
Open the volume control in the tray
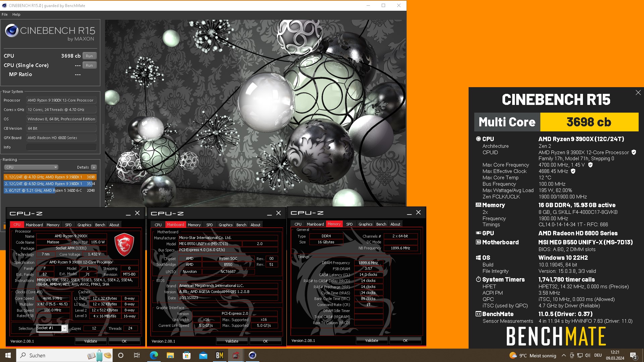587,356
